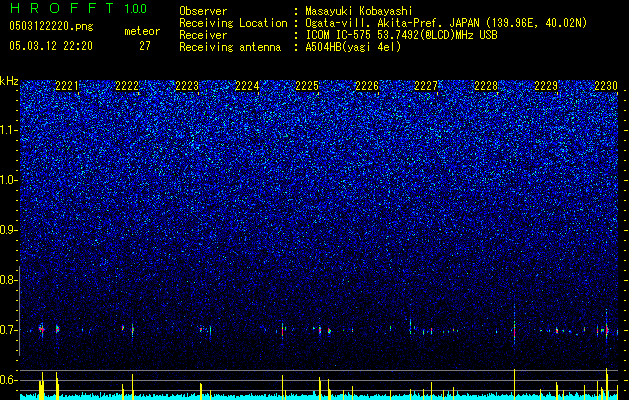The width and height of the screenshot is (629, 400).
Task: Click the 0.7 kHz axis label
Action: 8,330
